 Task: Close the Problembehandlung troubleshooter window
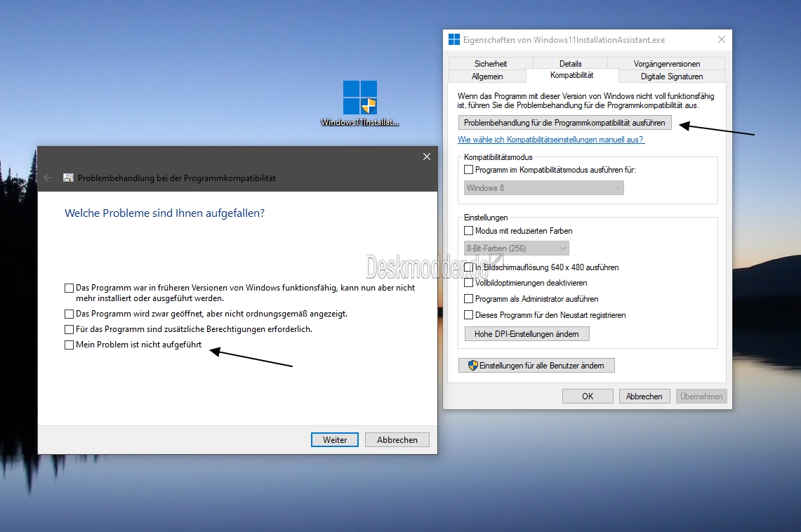[x=427, y=157]
